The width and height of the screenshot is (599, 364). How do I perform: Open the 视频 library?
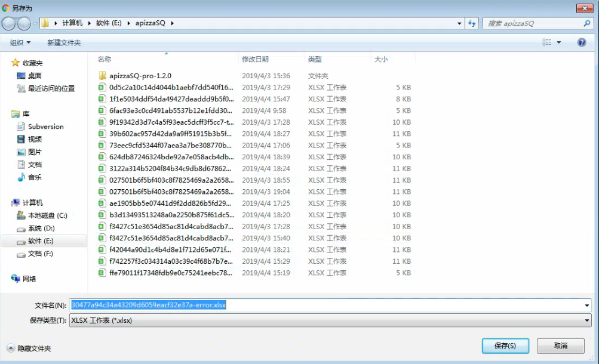tap(30, 139)
